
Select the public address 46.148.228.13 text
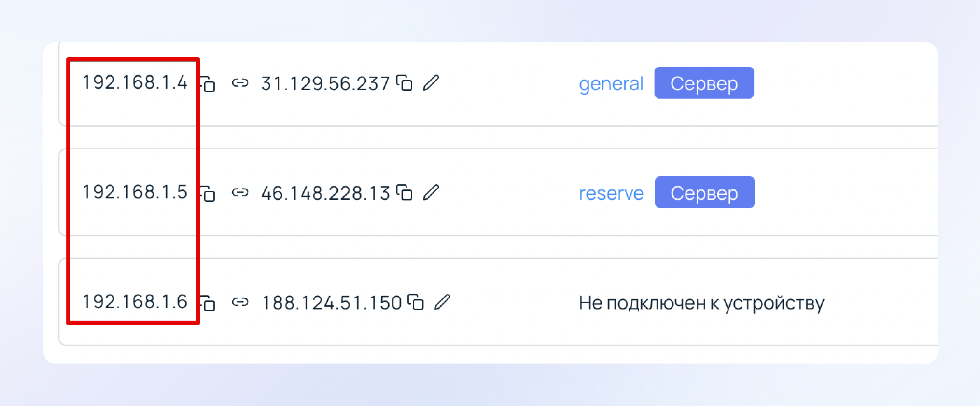coord(325,193)
